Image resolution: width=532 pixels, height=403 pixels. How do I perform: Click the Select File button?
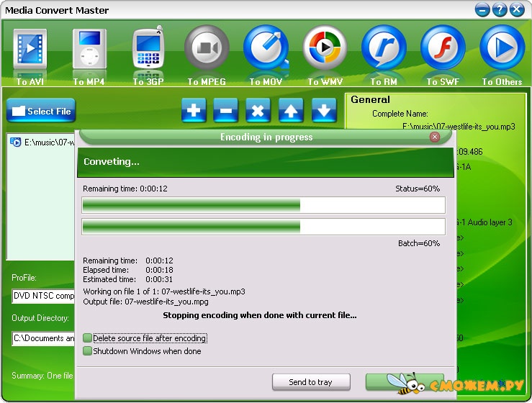(x=41, y=111)
